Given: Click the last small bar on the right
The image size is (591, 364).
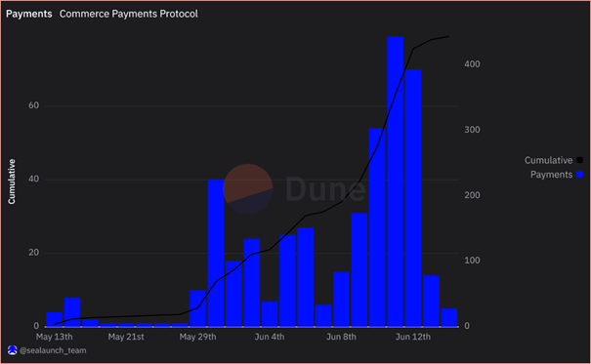Looking at the screenshot, I should 449,317.
